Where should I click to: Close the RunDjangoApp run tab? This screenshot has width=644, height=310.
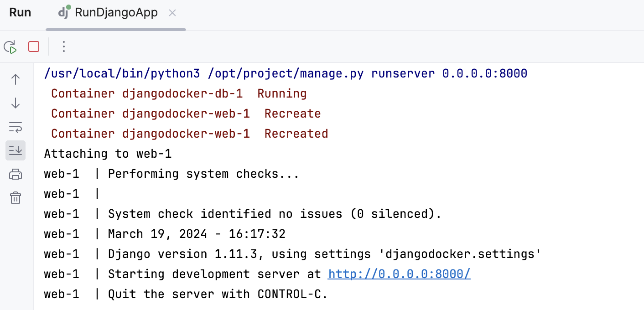coord(172,13)
